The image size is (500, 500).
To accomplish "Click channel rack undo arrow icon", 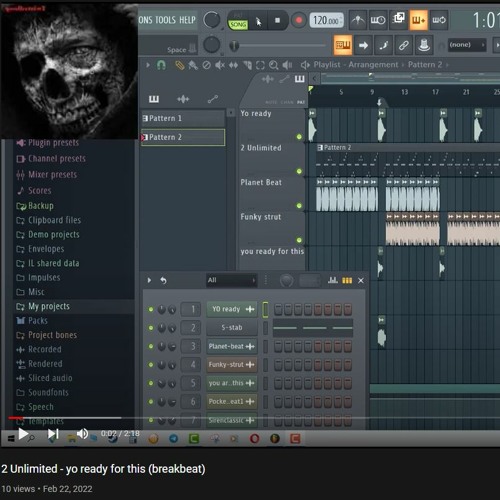I will click(x=163, y=280).
